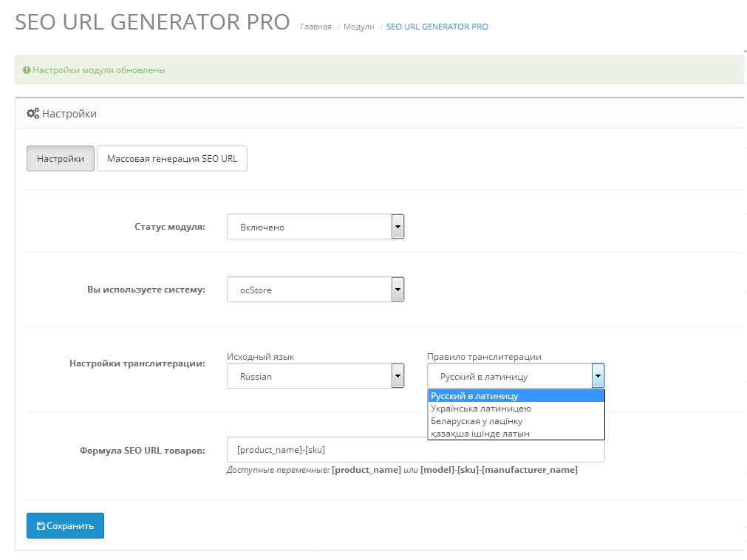Click the save disk icon on Сохранить button
The height and width of the screenshot is (560, 747).
click(x=42, y=525)
